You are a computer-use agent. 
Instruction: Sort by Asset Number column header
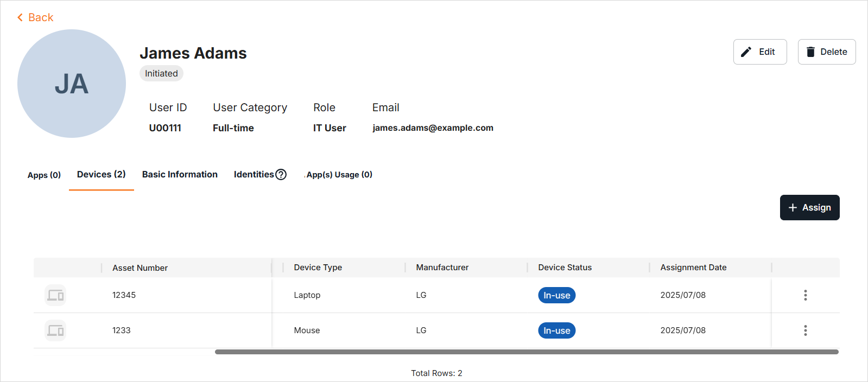click(140, 268)
